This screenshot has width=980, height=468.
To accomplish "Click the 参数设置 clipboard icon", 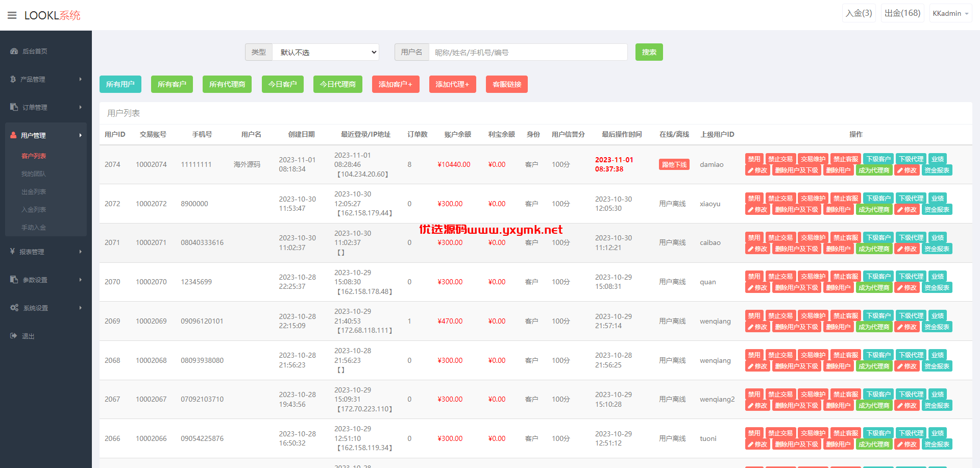I will click(x=14, y=280).
